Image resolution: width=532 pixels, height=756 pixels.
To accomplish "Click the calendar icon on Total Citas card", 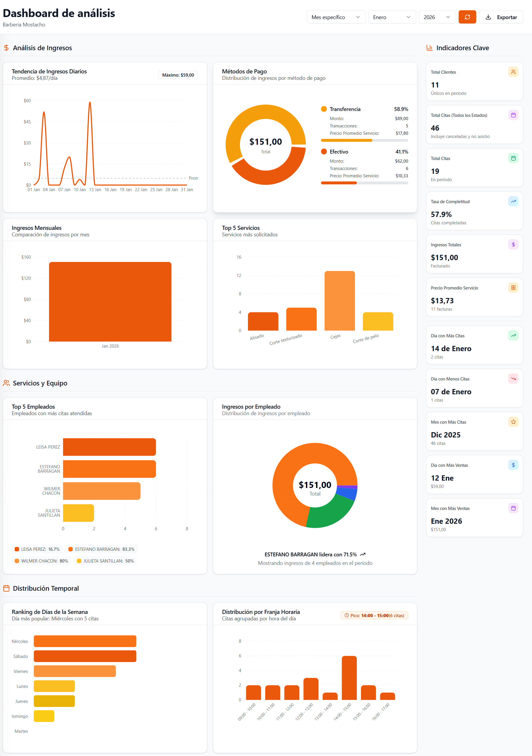I will [x=513, y=158].
